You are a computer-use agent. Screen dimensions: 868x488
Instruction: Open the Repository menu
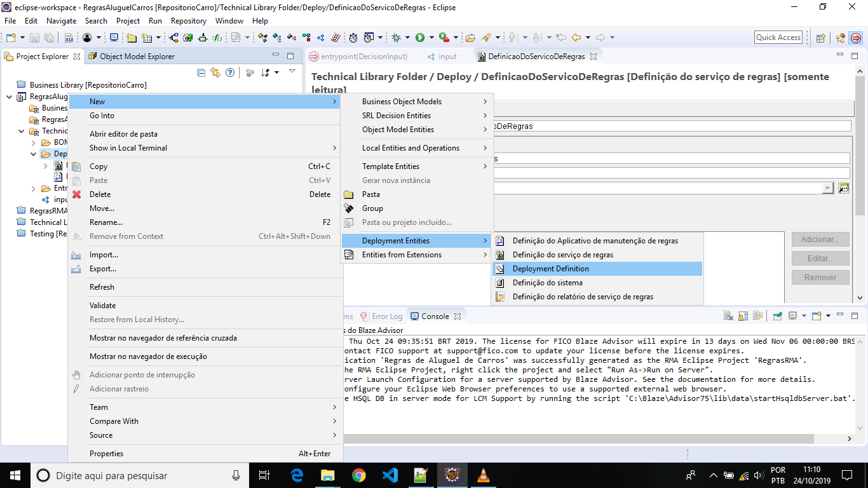coord(189,20)
